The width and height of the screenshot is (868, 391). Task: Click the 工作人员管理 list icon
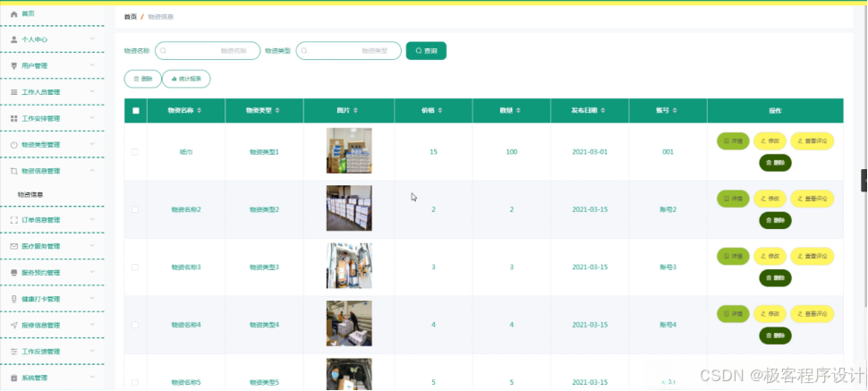tap(14, 92)
